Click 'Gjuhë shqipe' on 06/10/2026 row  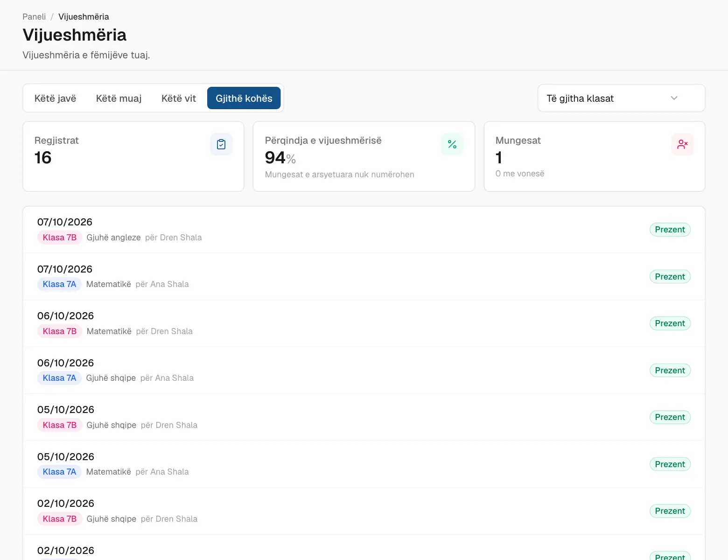click(x=111, y=378)
